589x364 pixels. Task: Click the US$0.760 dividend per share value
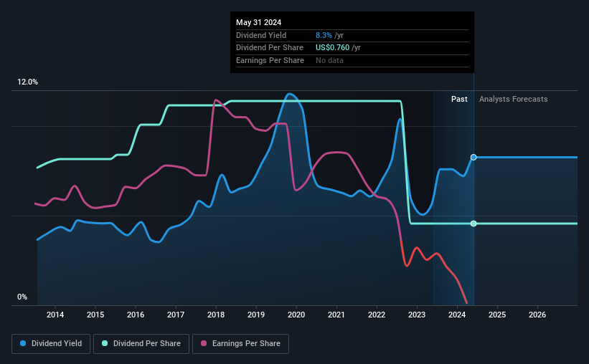332,48
